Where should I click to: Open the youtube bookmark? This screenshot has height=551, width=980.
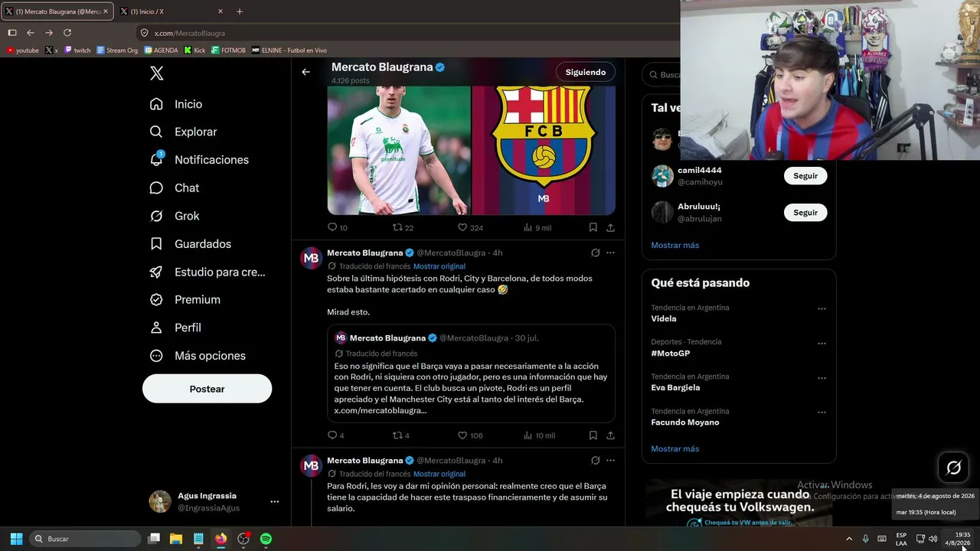point(22,51)
